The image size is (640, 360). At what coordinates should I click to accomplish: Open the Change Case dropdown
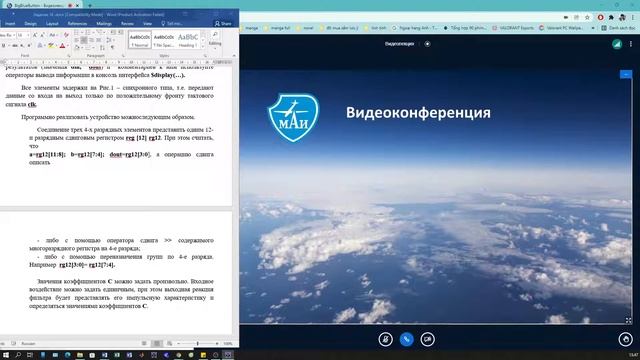coord(53,35)
